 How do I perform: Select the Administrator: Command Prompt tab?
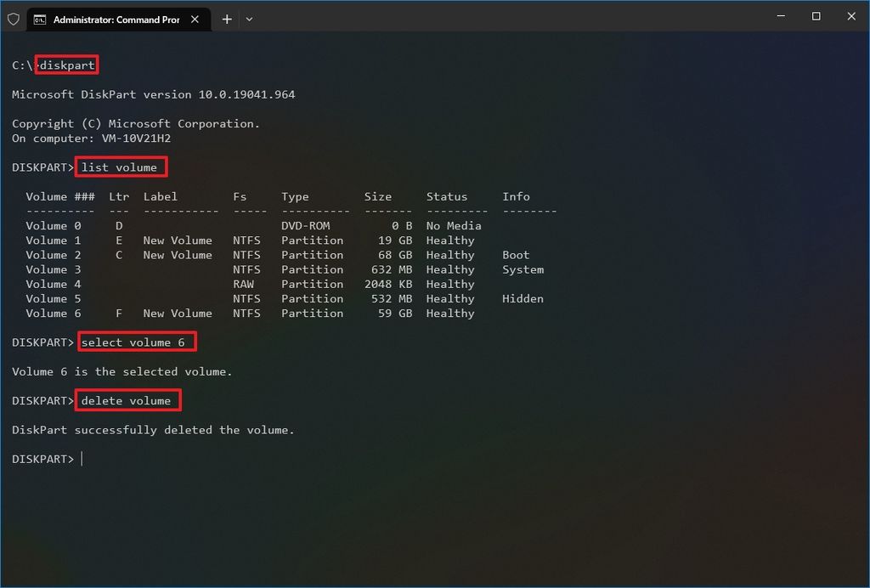pos(115,19)
